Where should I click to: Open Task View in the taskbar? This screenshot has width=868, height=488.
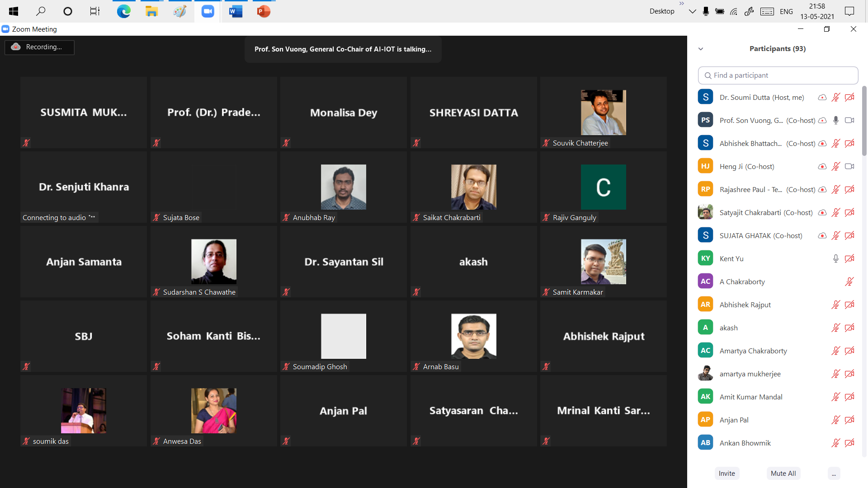(x=94, y=11)
